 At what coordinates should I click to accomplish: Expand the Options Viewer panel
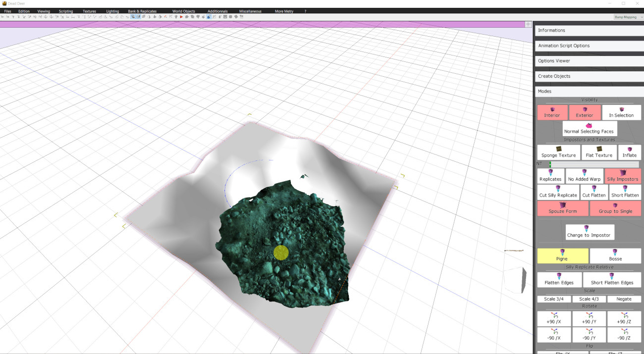click(x=590, y=61)
